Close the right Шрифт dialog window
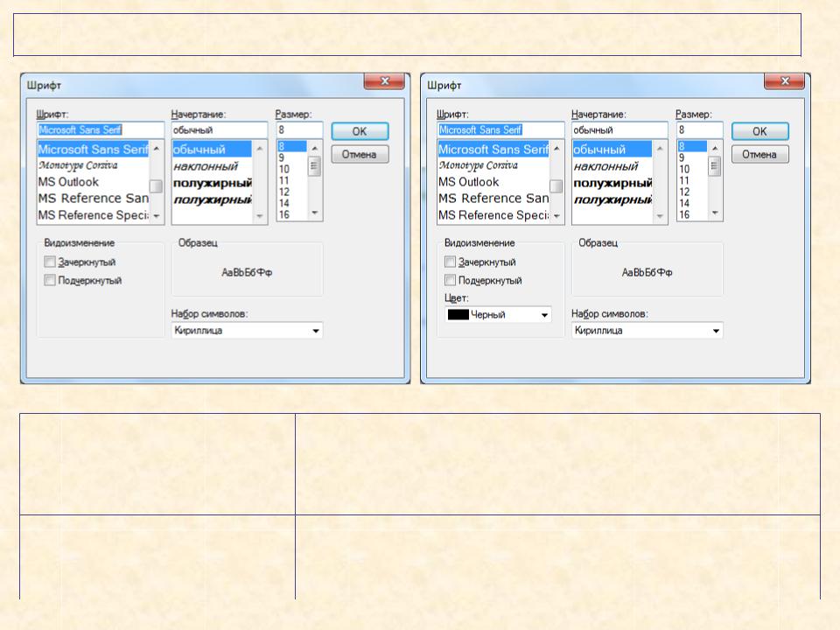Viewport: 840px width, 630px height. (x=784, y=81)
